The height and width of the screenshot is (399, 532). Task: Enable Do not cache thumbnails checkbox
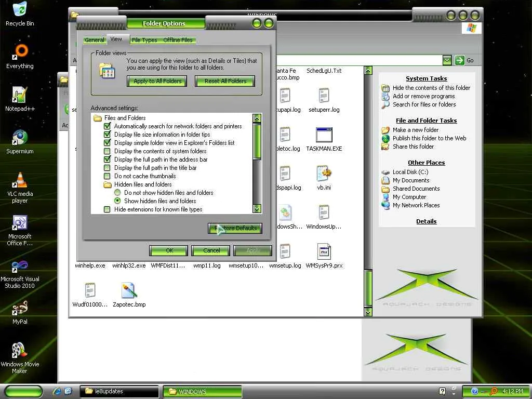tap(107, 176)
